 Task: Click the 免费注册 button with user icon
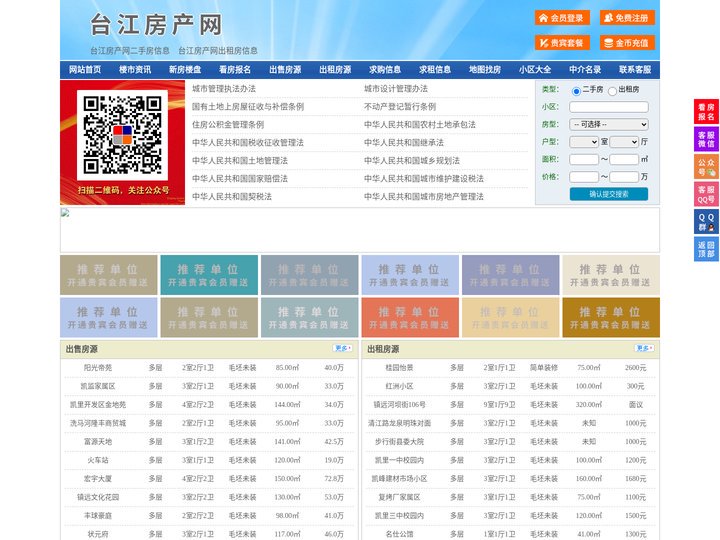click(x=627, y=18)
